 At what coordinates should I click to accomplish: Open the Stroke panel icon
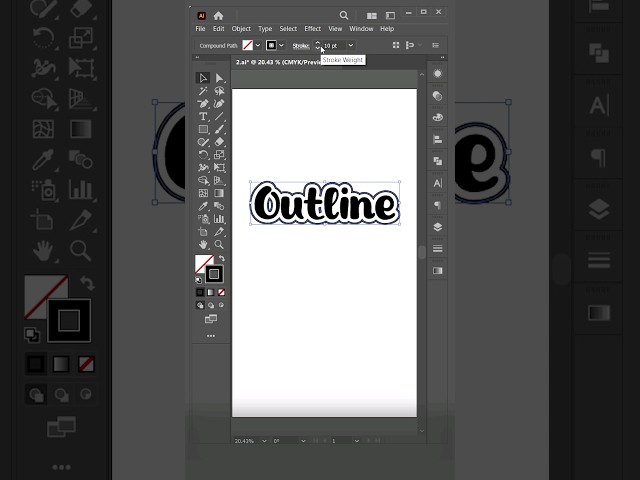(x=438, y=249)
